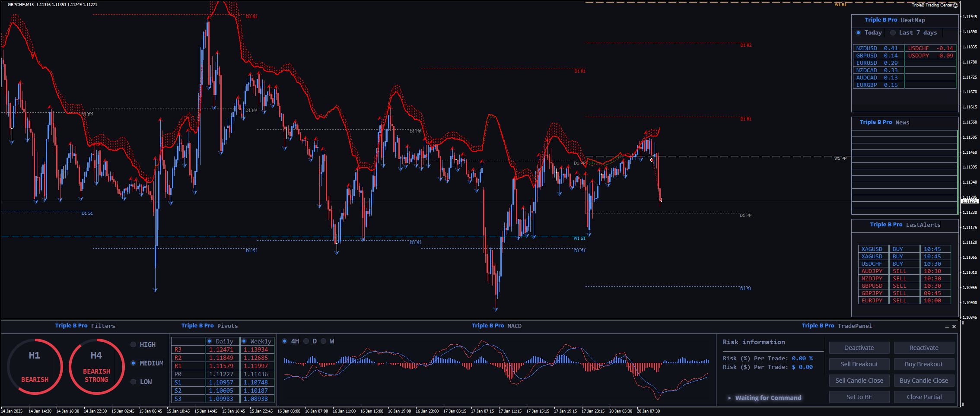Close the TradePanel using the X icon
Screen dimensions: 980x416
pos(954,327)
